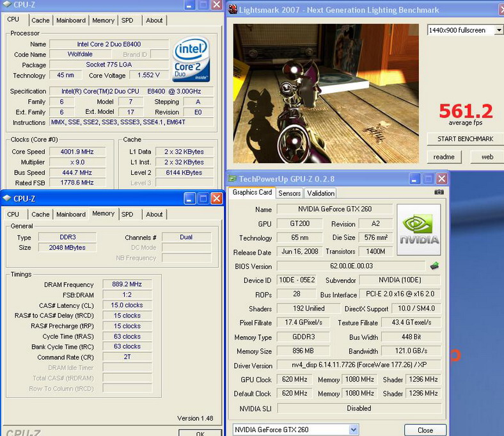The width and height of the screenshot is (504, 436).
Task: Switch to CPU tab in lower CPU-Z
Action: (x=13, y=214)
